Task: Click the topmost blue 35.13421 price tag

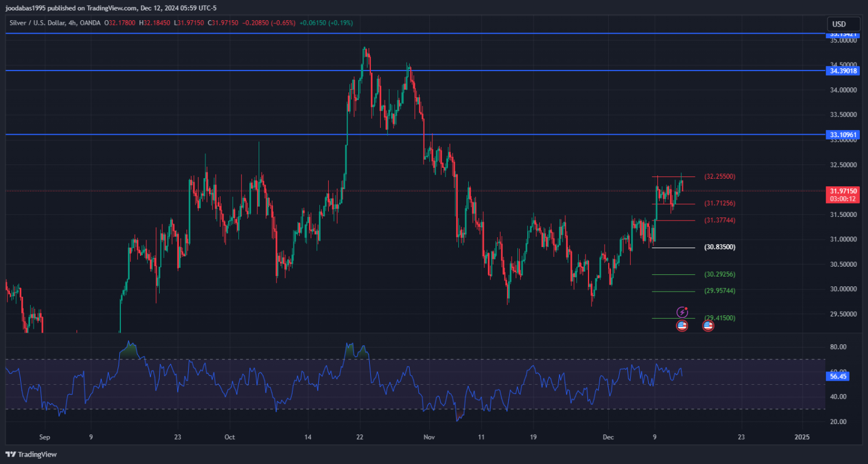Action: click(843, 34)
